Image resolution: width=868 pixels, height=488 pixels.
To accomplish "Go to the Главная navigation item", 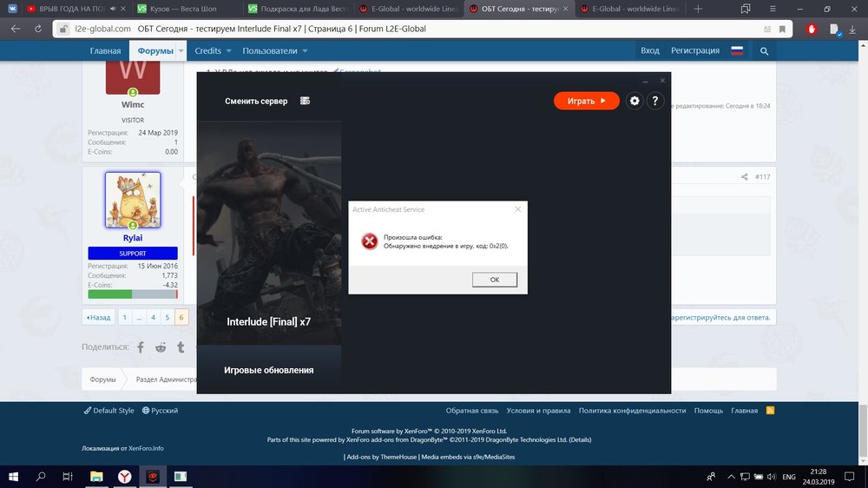I will click(x=105, y=51).
